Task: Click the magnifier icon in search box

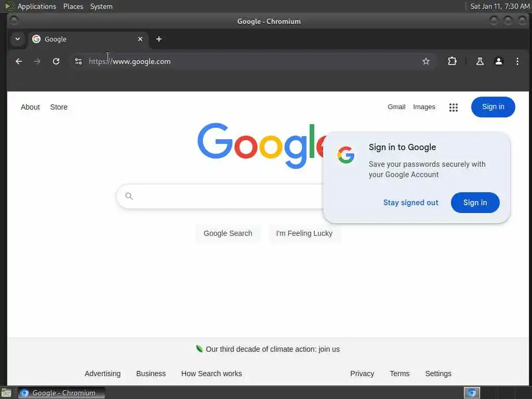Action: tap(129, 196)
